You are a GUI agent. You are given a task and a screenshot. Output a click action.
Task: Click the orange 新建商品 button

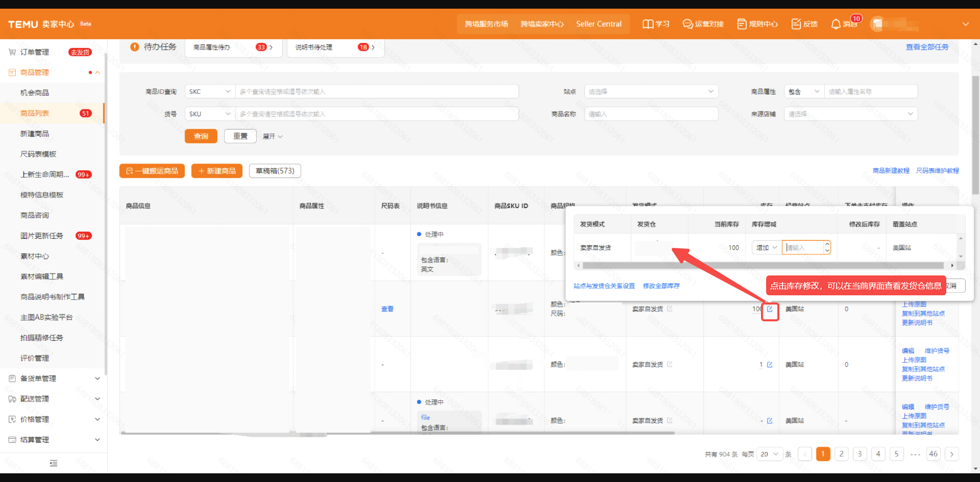[217, 171]
